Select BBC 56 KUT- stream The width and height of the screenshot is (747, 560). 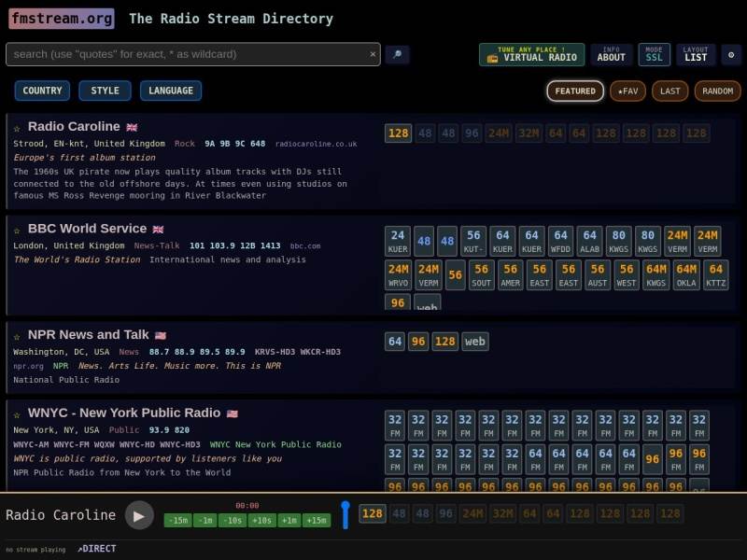473,241
